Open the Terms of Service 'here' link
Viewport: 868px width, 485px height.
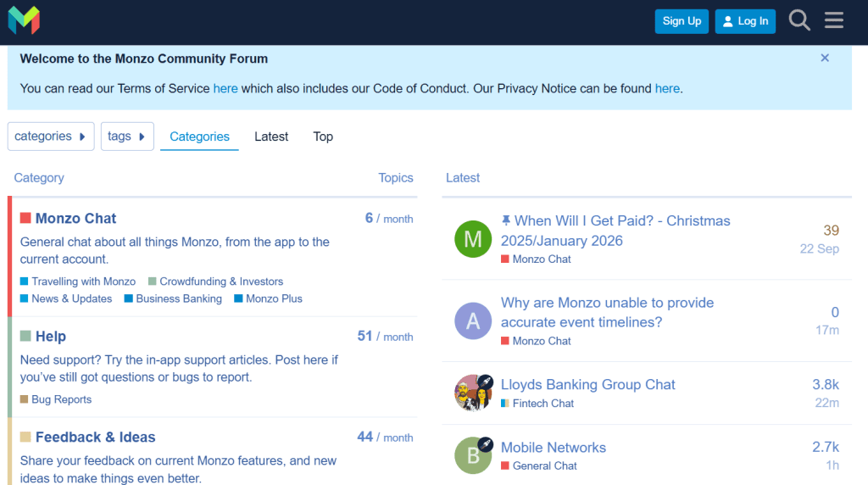(x=225, y=88)
